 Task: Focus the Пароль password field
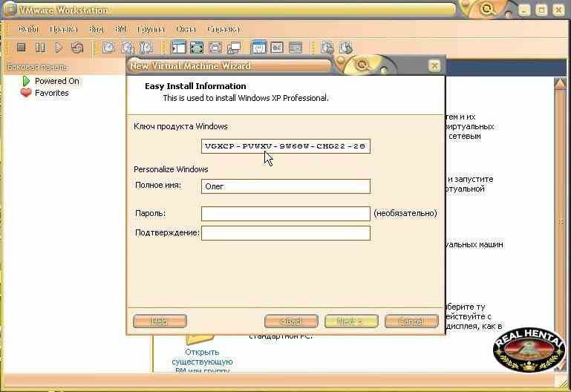click(x=285, y=214)
